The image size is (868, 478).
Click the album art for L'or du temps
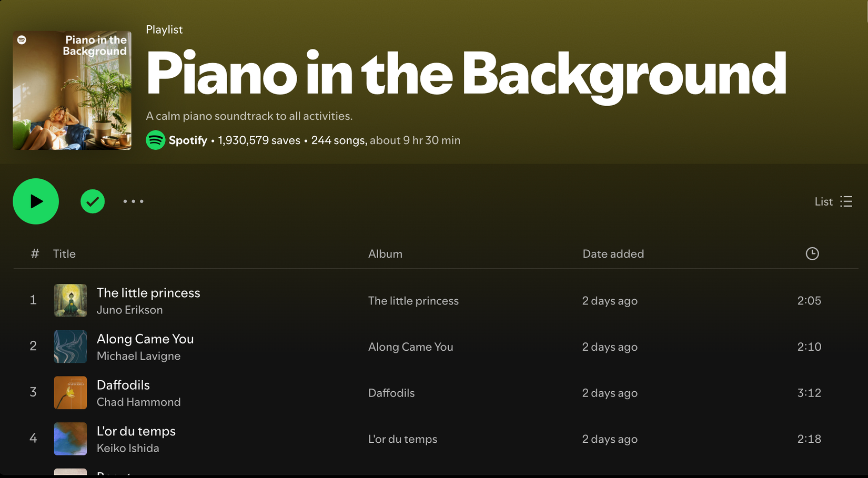(70, 439)
